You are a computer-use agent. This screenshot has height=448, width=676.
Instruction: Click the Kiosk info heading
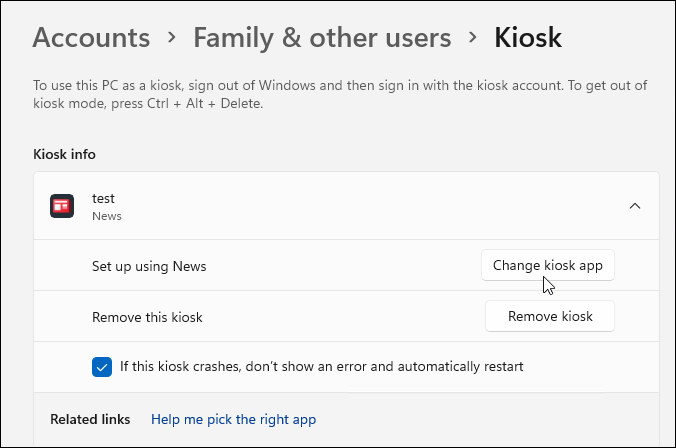pyautogui.click(x=64, y=154)
